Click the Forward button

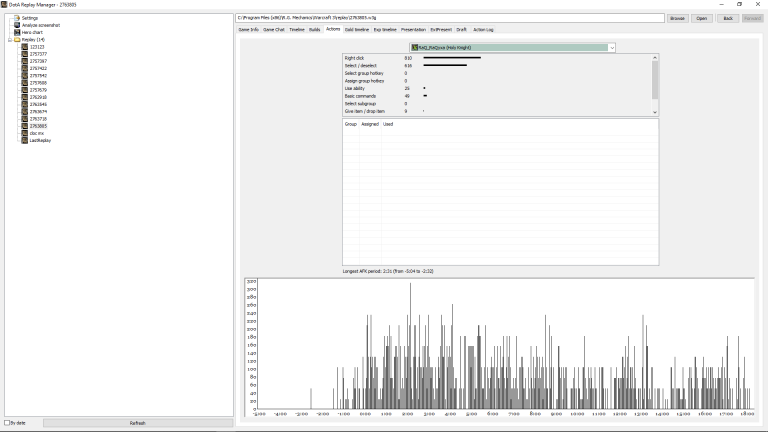click(752, 18)
